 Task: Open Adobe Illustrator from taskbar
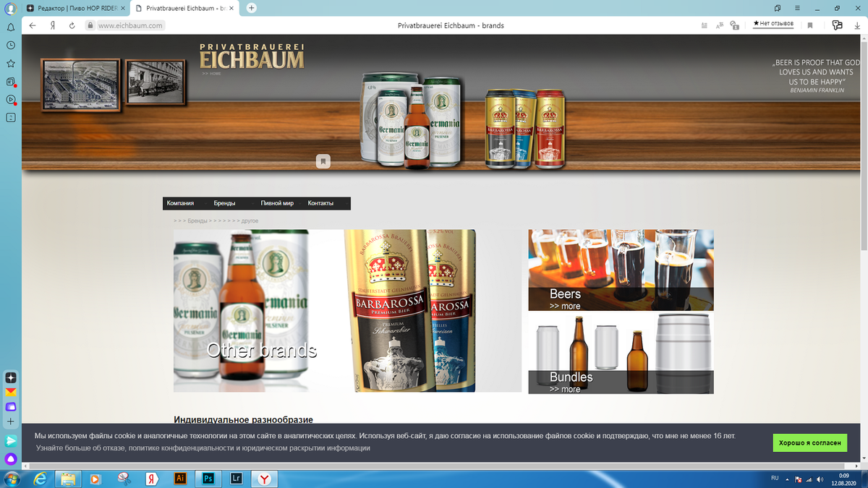click(181, 479)
